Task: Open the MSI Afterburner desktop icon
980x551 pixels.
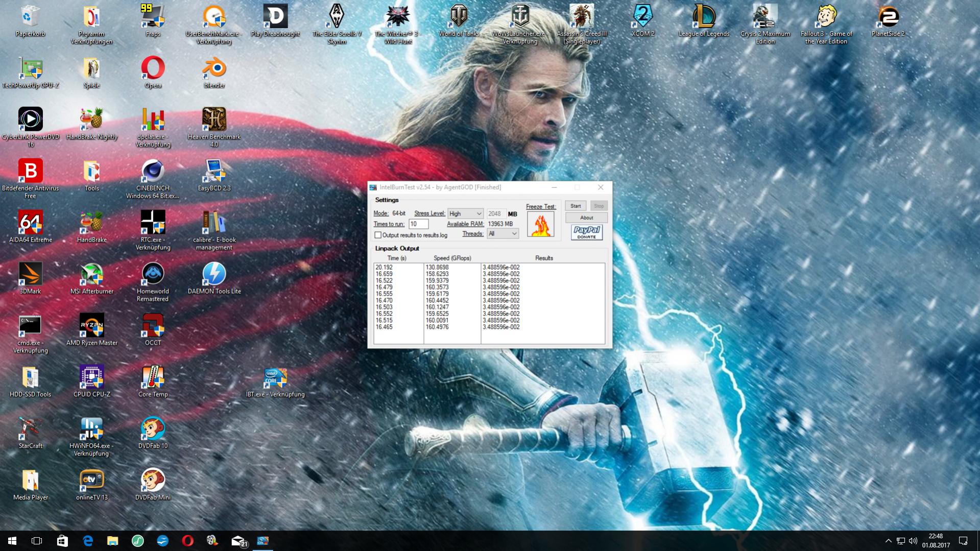Action: tap(92, 279)
